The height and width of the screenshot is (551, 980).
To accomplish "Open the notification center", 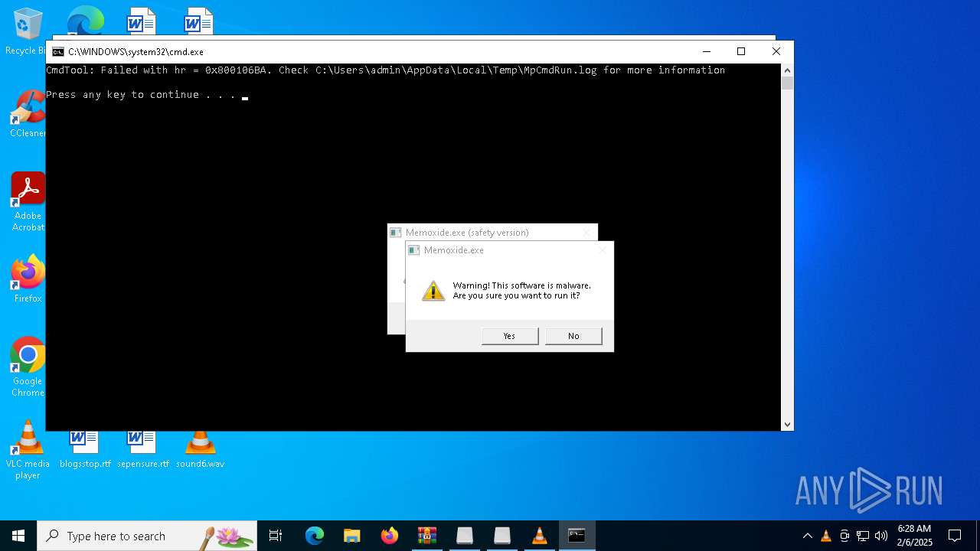I will point(955,536).
